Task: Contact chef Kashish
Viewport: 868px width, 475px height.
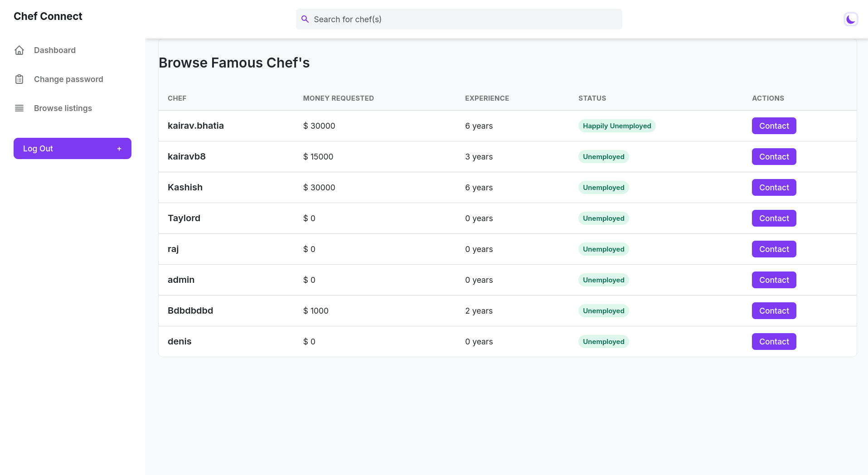Action: [774, 188]
